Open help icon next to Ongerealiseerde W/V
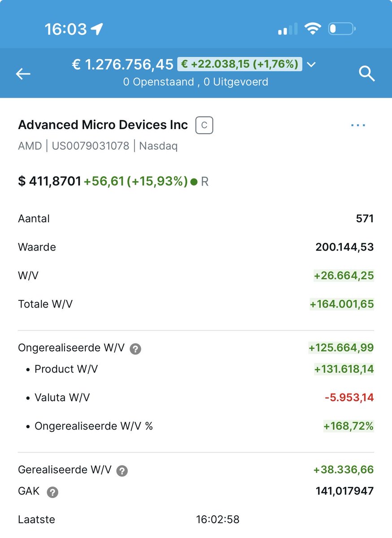 coord(135,349)
